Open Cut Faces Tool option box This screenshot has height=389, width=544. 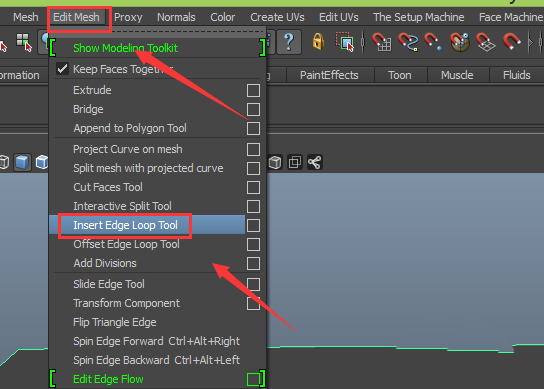coord(253,187)
